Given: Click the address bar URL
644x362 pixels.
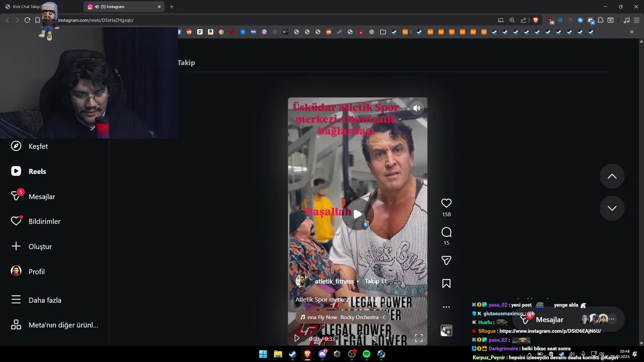Looking at the screenshot, I should 96,20.
